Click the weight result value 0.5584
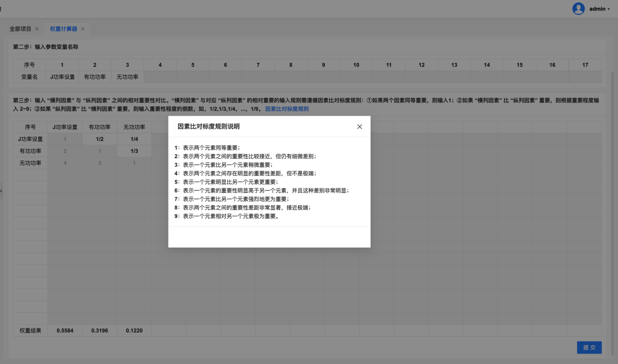 pyautogui.click(x=65, y=330)
